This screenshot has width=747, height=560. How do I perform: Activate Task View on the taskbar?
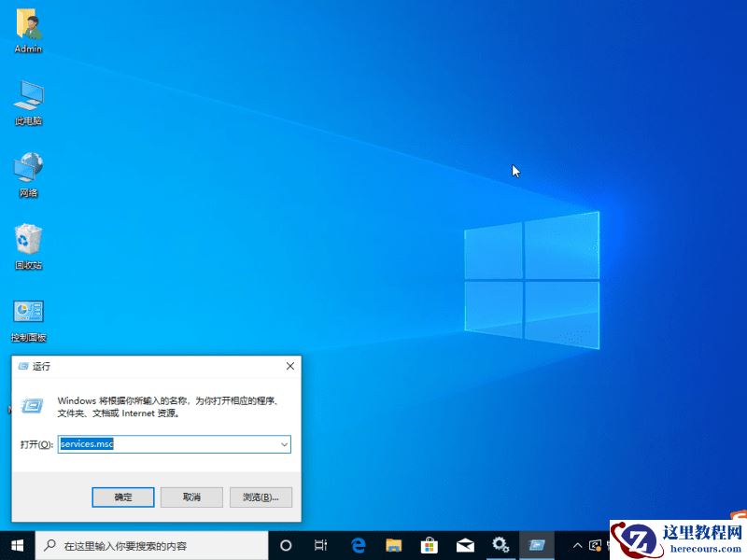[321, 545]
